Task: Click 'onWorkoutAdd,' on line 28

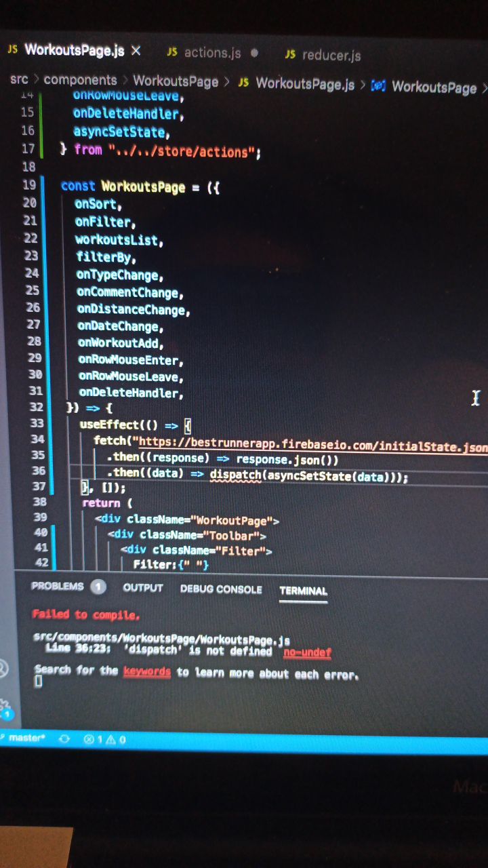Action: point(121,343)
